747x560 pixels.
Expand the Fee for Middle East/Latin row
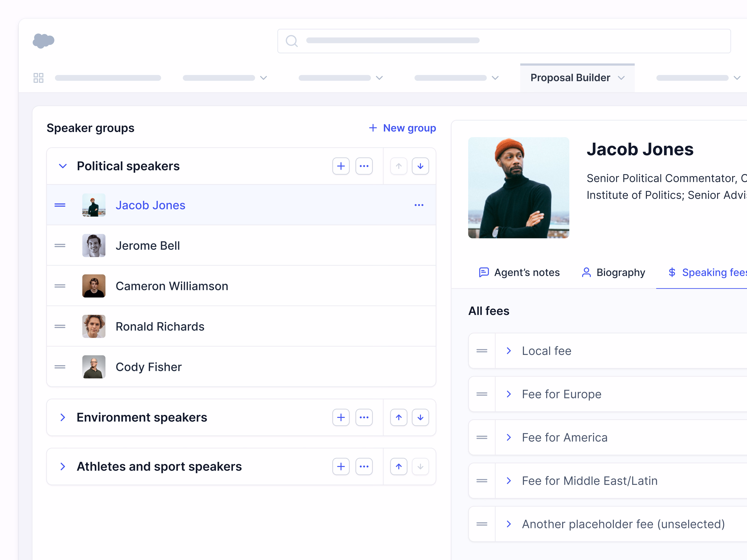[x=509, y=481]
